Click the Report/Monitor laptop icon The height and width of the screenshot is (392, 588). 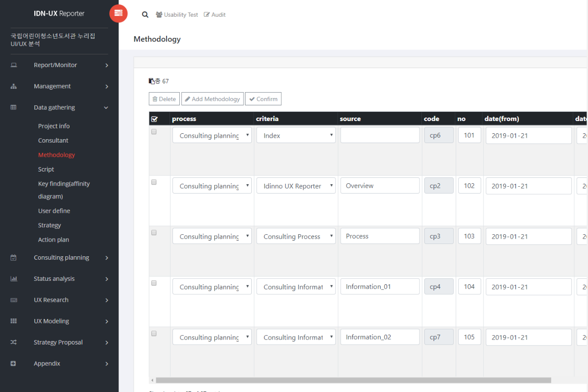(x=14, y=65)
